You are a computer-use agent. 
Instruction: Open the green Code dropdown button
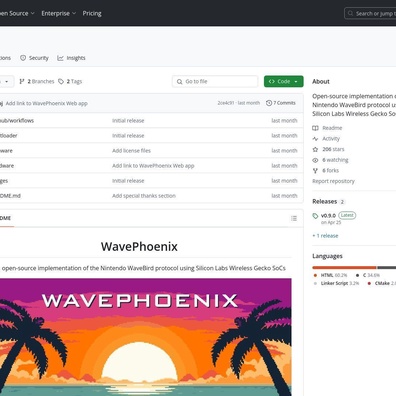pyautogui.click(x=284, y=81)
